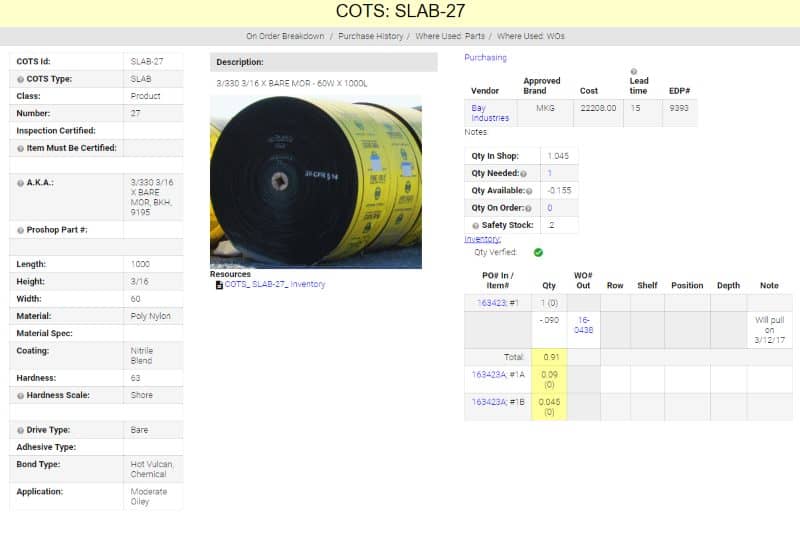Click the help icon after Qty Needed
This screenshot has height=541, width=800.
[x=523, y=174]
